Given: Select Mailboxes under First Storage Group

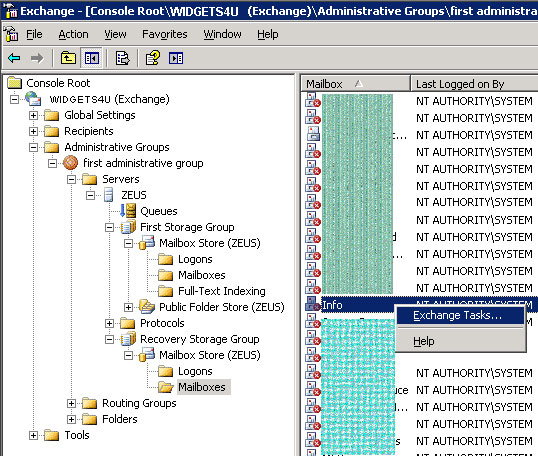Looking at the screenshot, I should pyautogui.click(x=202, y=275).
